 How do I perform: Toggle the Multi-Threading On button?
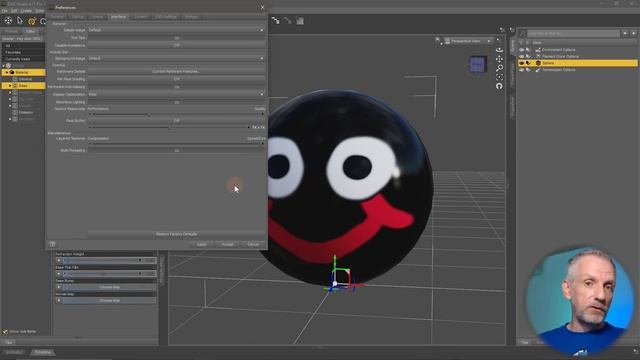pyautogui.click(x=176, y=150)
